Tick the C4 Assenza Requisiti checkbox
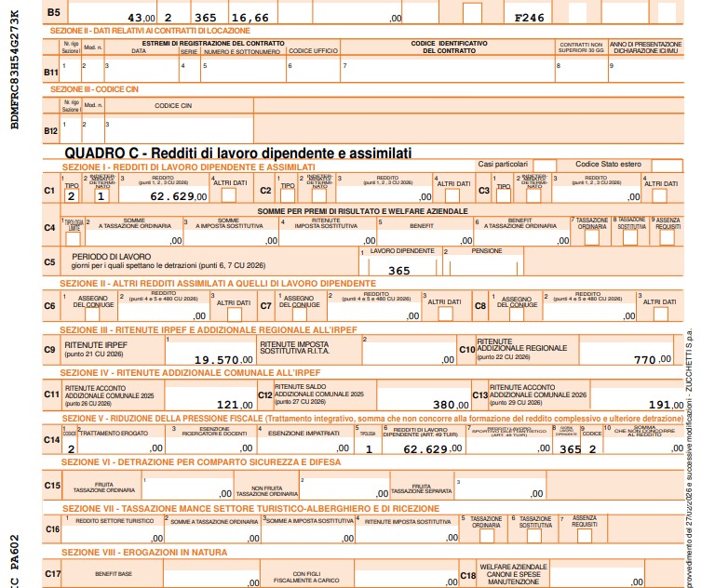Image resolution: width=715 pixels, height=588 pixels. 667,237
